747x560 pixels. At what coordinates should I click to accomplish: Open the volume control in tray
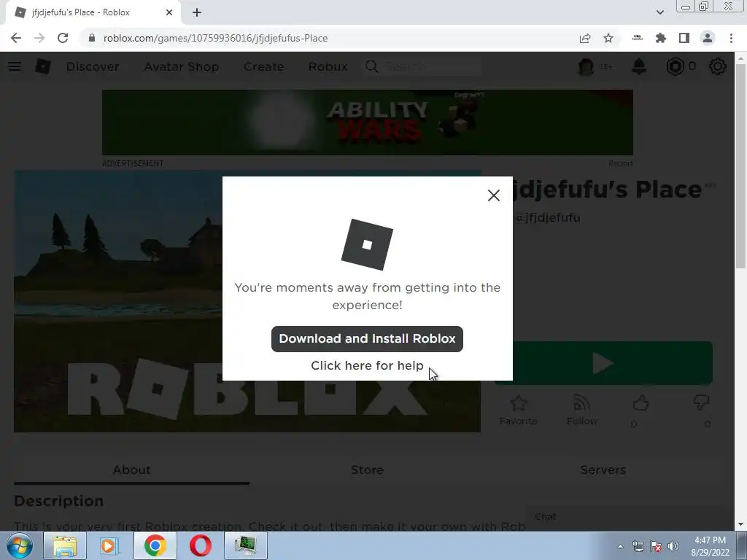pyautogui.click(x=673, y=547)
